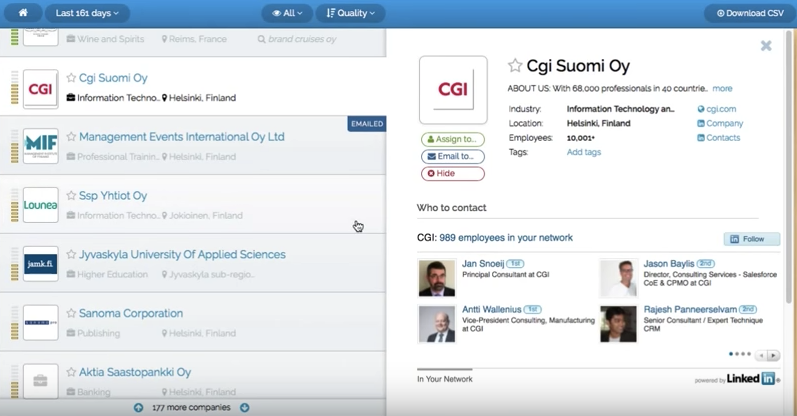Click Rajesh Panneerselvam profile photo

tap(618, 324)
